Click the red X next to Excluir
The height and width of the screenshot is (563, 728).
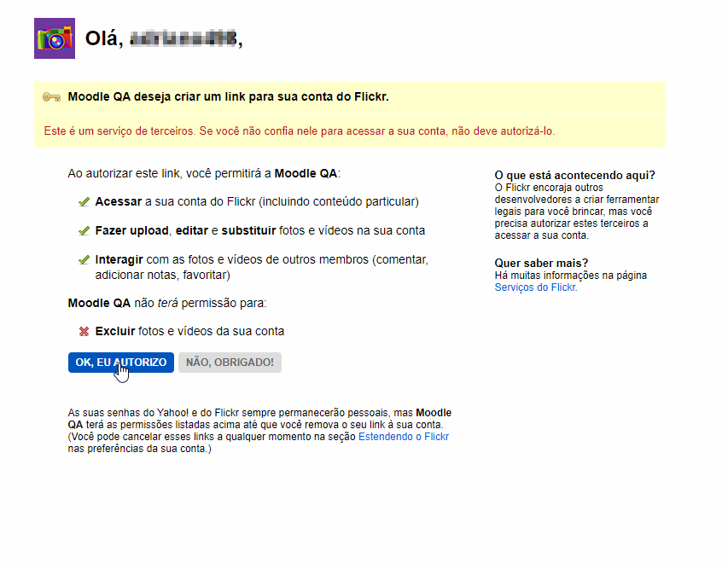(x=84, y=331)
